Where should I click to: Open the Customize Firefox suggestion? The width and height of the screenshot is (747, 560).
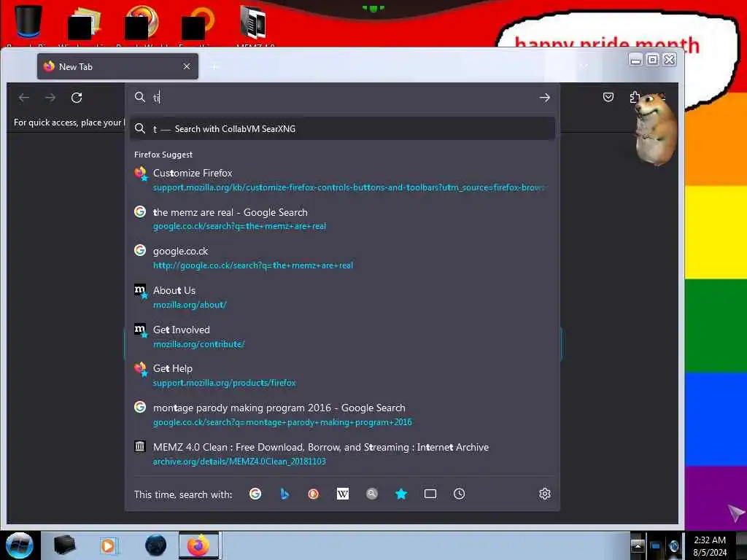pyautogui.click(x=343, y=179)
